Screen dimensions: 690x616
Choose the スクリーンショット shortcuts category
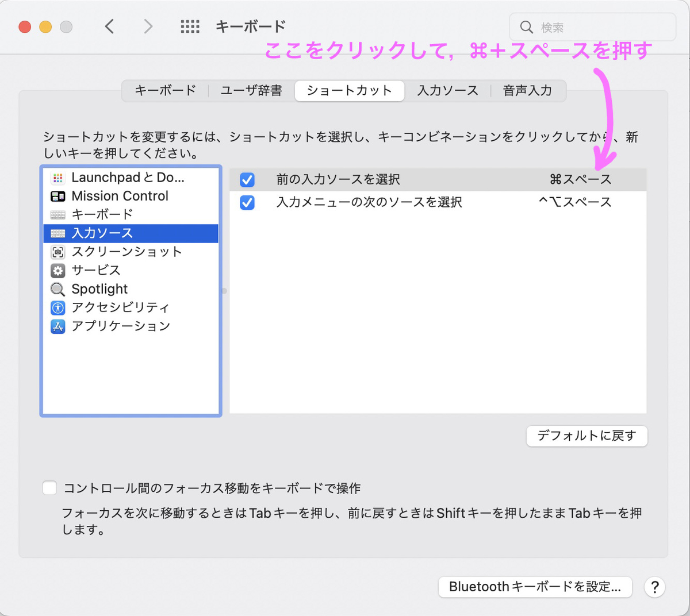(58, 252)
